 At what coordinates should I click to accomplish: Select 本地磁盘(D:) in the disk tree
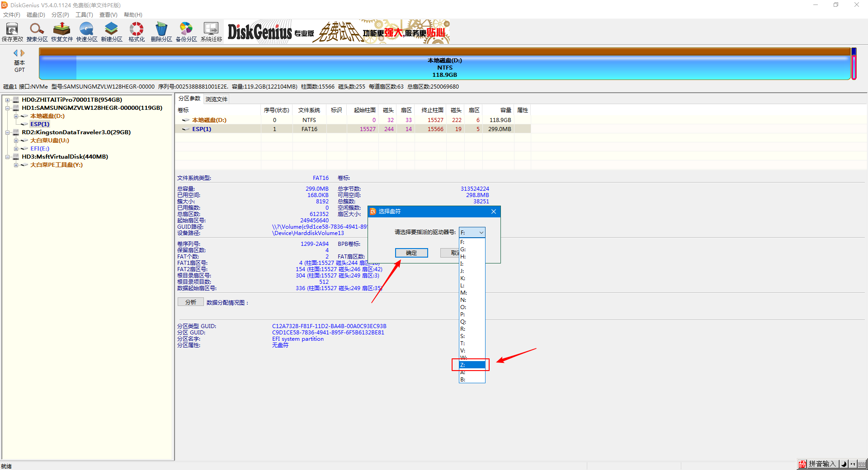[x=47, y=116]
